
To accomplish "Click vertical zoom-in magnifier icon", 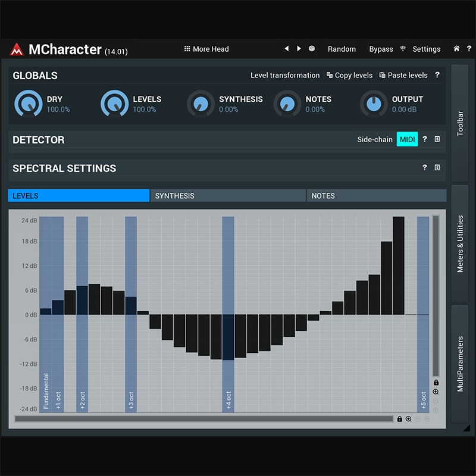I will click(x=436, y=392).
